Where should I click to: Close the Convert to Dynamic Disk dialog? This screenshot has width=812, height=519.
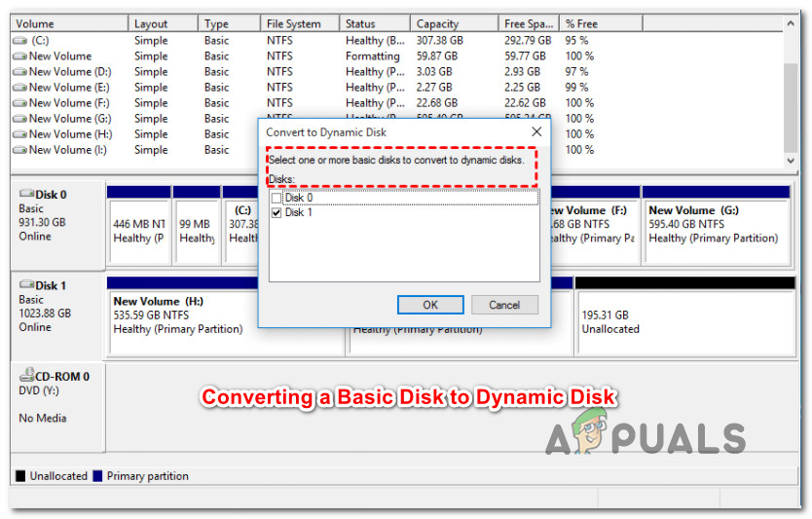[536, 131]
